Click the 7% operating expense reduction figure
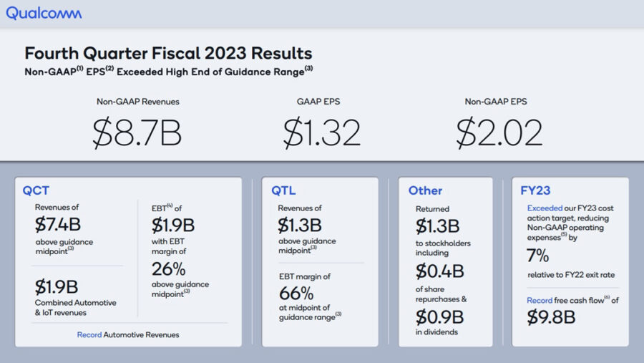Viewport: 644px width, 363px height. [538, 256]
